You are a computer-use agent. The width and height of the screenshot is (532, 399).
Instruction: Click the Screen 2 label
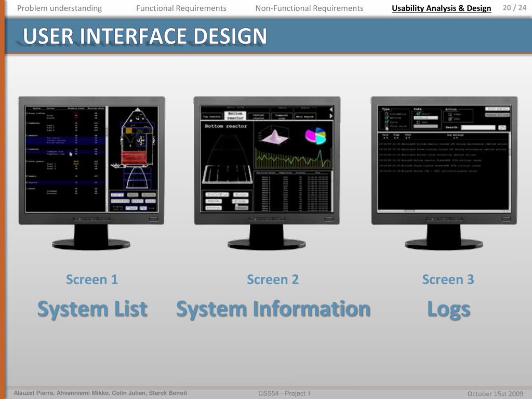pos(273,280)
